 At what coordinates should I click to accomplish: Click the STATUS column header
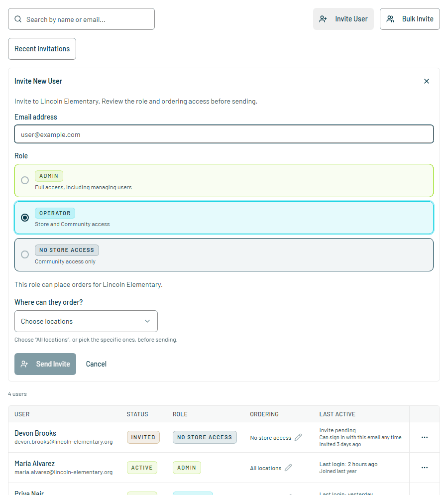pos(137,414)
